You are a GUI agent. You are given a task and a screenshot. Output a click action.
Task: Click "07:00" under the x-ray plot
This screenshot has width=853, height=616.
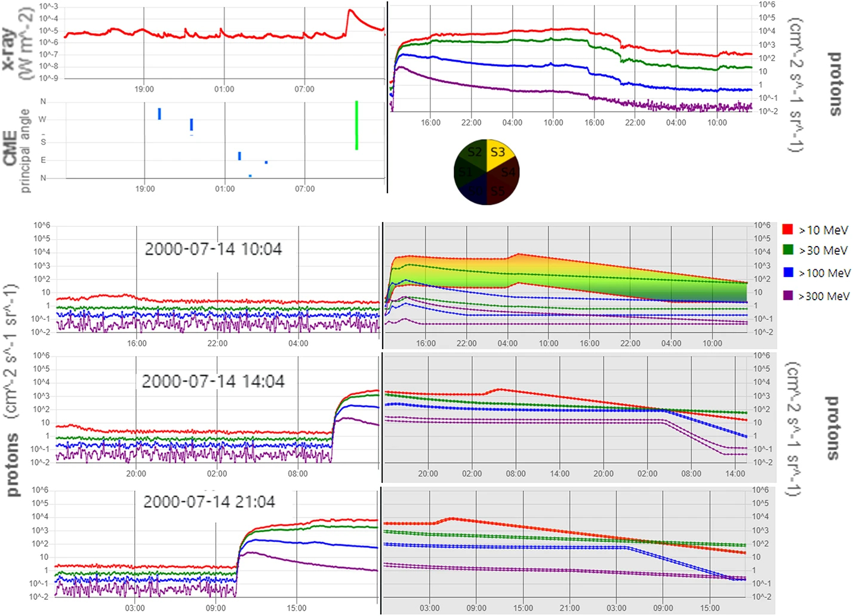pyautogui.click(x=304, y=89)
